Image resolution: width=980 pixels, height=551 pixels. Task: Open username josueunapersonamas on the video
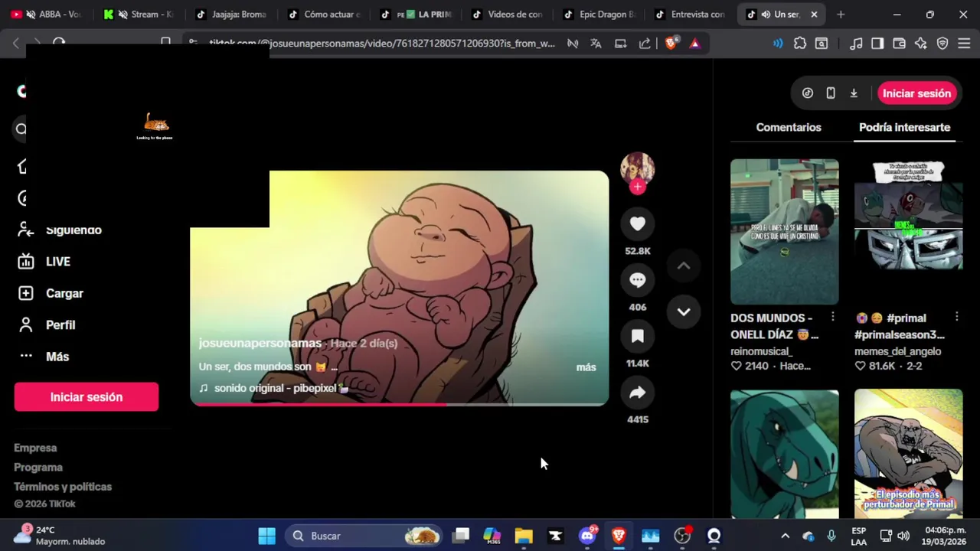click(260, 343)
